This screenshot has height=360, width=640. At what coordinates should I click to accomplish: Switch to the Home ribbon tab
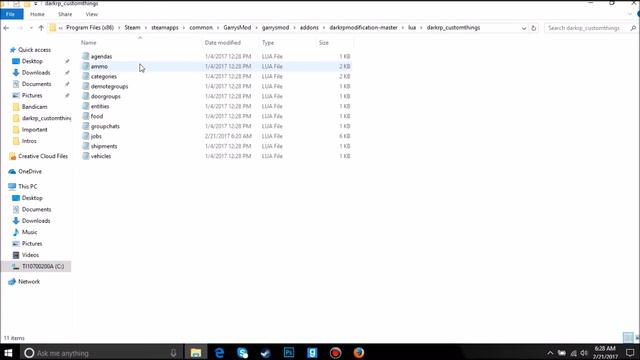(x=37, y=14)
